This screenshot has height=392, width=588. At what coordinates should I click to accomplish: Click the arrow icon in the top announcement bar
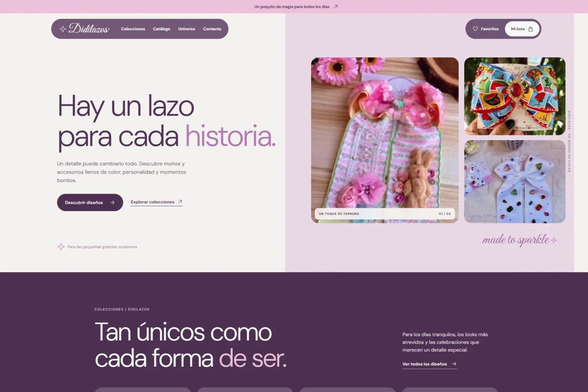coord(336,7)
